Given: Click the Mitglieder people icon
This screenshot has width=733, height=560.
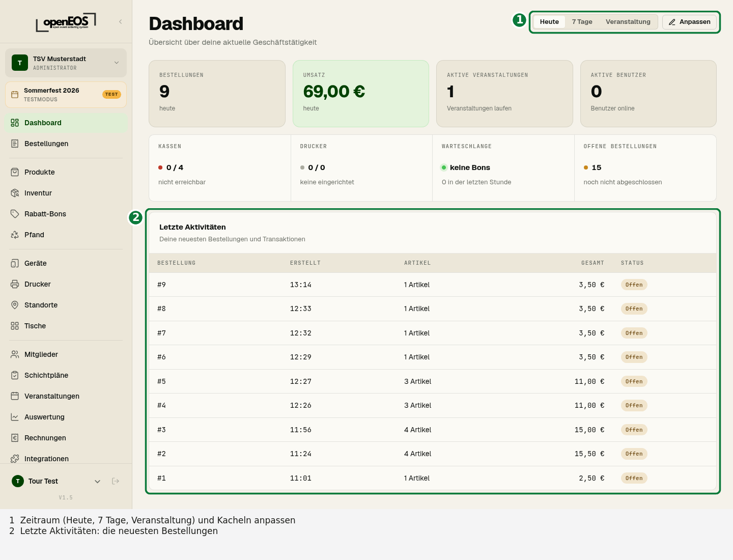Looking at the screenshot, I should coord(15,354).
